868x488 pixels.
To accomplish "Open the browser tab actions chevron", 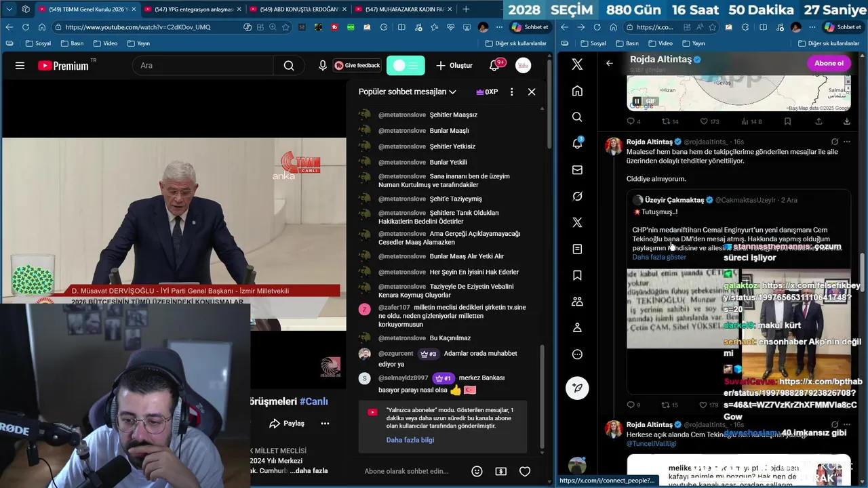I will coord(9,9).
